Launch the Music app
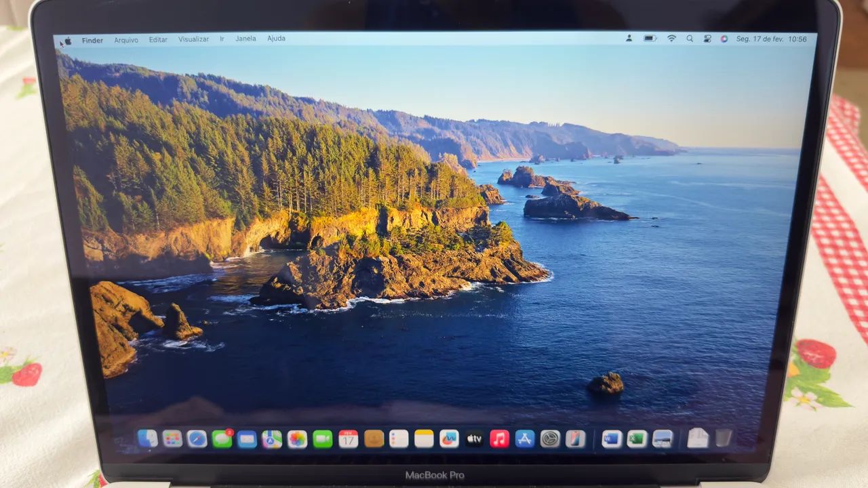Screen dimensions: 868x488 (499, 439)
